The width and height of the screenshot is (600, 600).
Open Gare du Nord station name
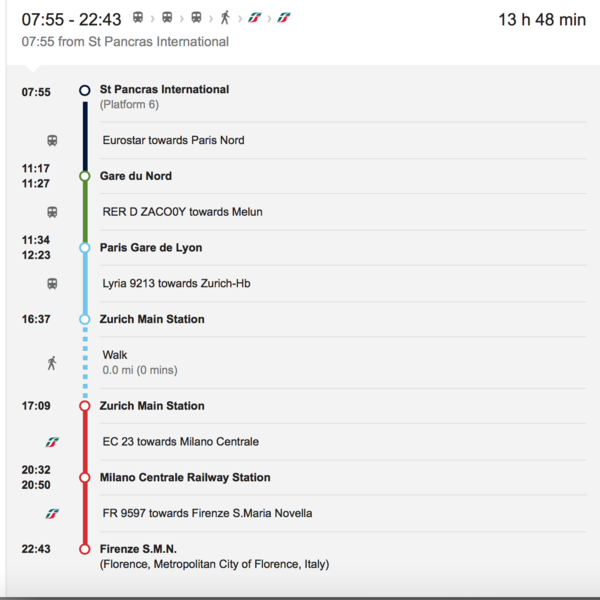click(136, 176)
